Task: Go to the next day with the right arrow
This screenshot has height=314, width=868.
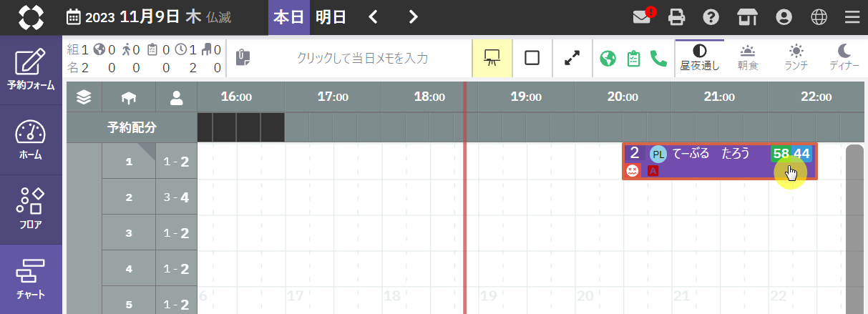Action: tap(413, 17)
